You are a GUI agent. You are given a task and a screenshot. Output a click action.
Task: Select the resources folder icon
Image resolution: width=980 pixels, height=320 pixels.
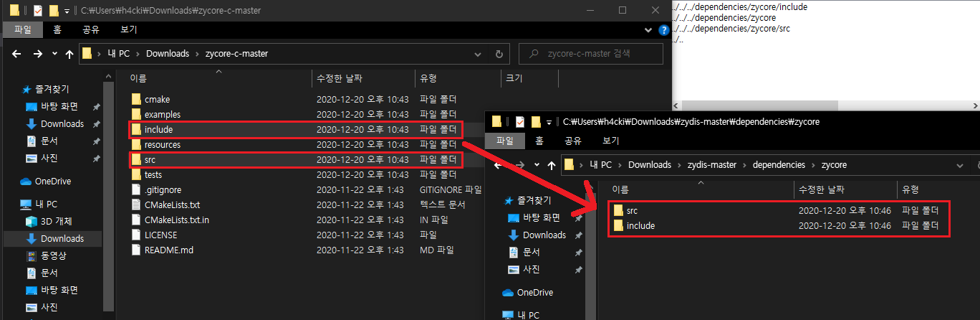tap(137, 144)
